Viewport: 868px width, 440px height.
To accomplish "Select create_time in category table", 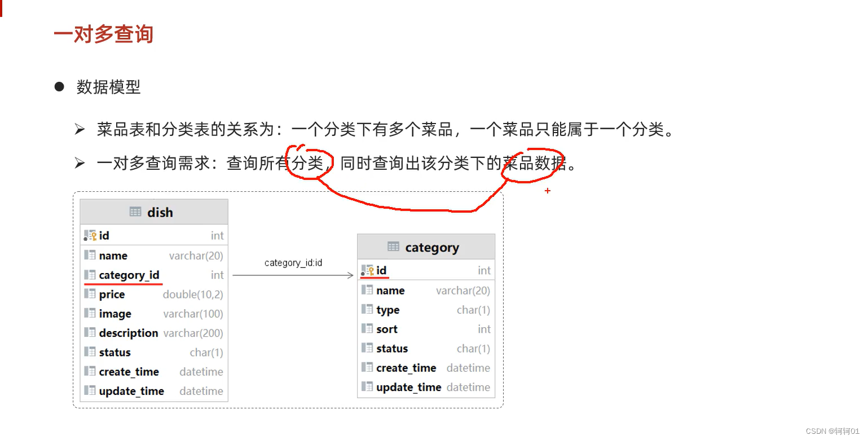I will coord(407,368).
